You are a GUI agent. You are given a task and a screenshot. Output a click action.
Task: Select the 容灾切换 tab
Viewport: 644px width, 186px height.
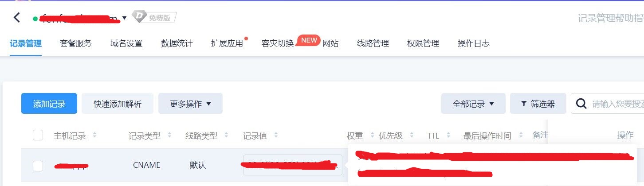click(278, 43)
